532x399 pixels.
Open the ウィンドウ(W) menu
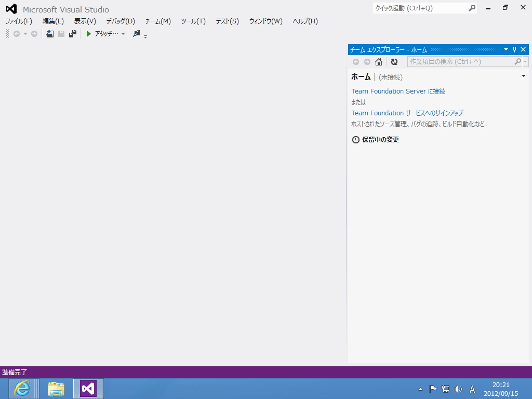265,21
